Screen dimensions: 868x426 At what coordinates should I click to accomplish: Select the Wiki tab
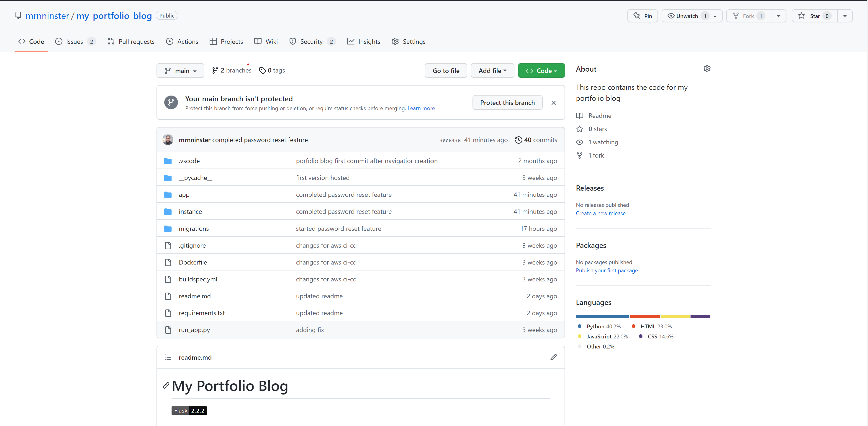pyautogui.click(x=266, y=42)
